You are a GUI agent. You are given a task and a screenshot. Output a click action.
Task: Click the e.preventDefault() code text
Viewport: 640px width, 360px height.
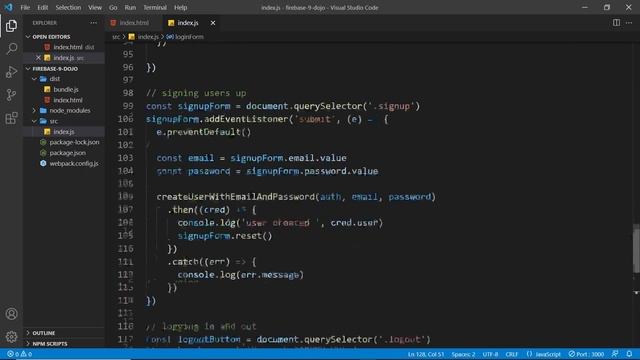pos(204,132)
